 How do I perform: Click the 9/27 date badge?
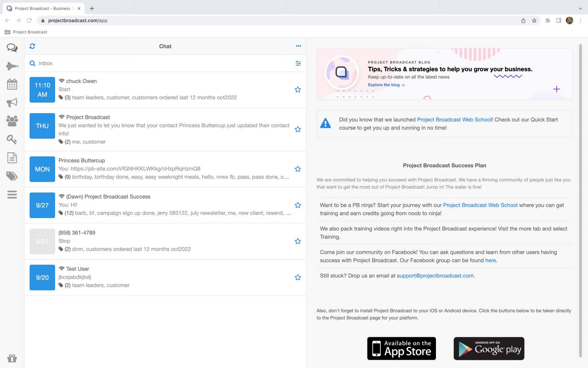(x=42, y=205)
